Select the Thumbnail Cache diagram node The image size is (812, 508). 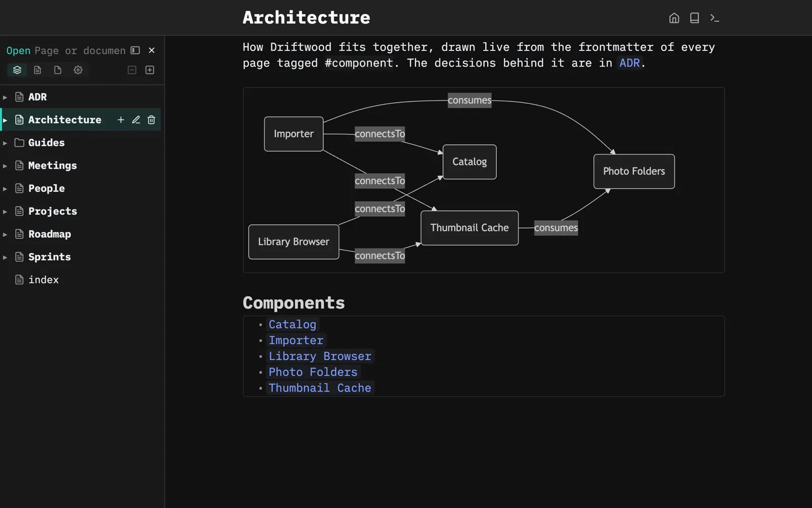469,228
